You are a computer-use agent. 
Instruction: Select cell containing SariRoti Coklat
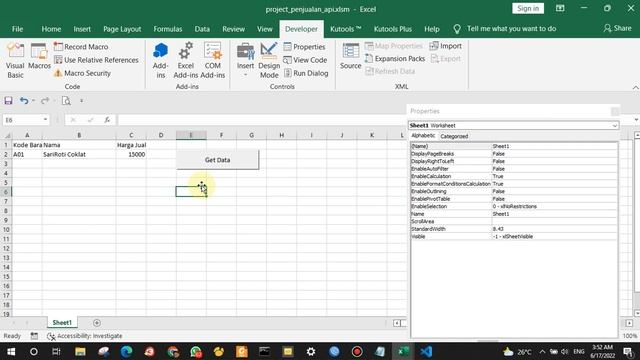pyautogui.click(x=79, y=154)
